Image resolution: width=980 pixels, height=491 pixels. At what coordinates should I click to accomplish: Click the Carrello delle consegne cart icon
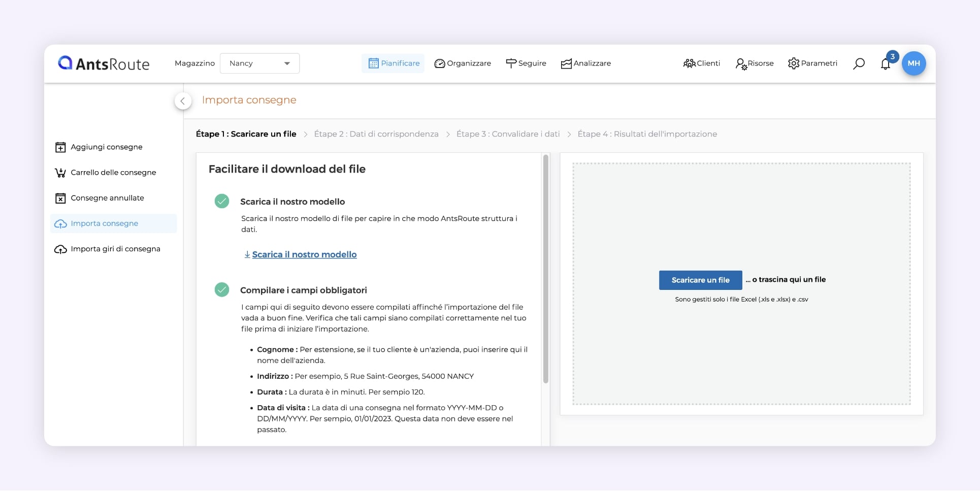(x=60, y=173)
